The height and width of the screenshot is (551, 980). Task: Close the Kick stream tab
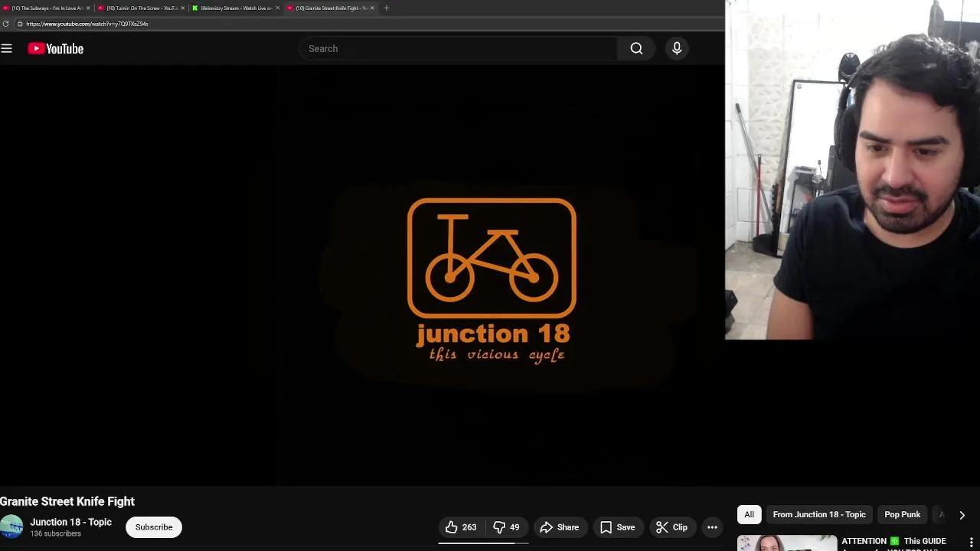[x=278, y=8]
